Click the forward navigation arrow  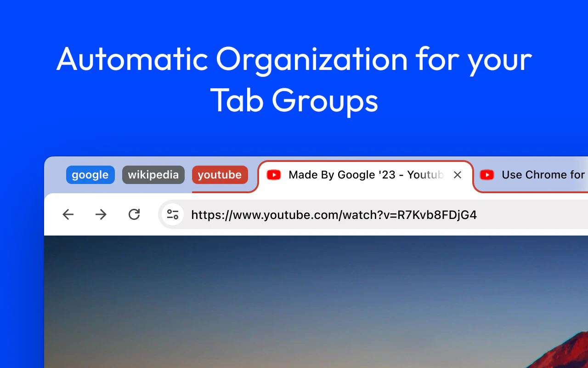pos(101,214)
